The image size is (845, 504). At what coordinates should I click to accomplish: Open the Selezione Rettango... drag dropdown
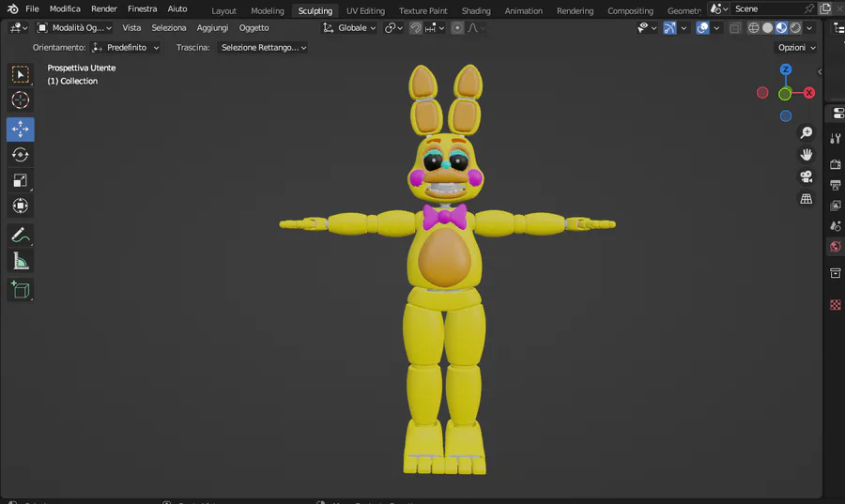(263, 47)
